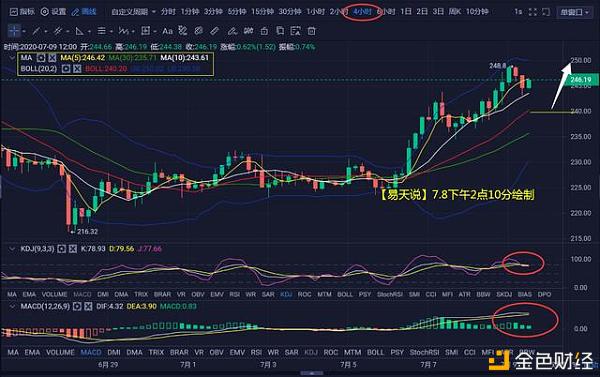This screenshot has height=377, width=600.
Task: Select the horizontal lines tool
Action: pyautogui.click(x=101, y=31)
